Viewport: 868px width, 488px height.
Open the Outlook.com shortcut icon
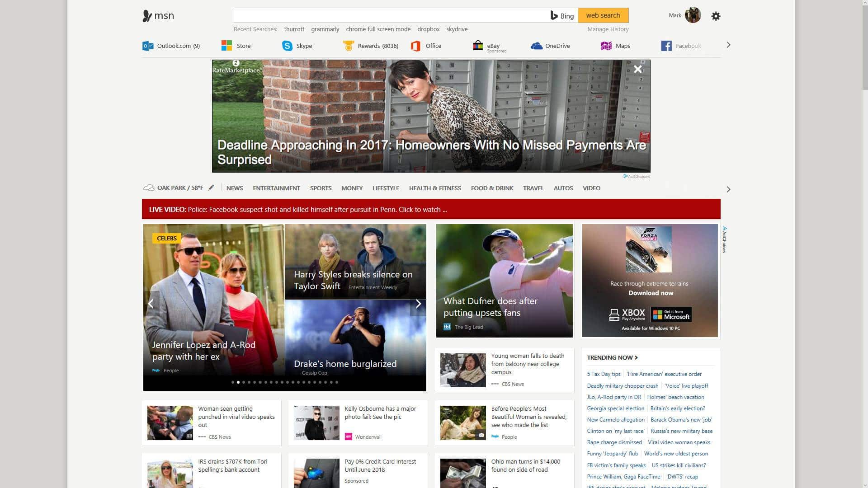tap(148, 46)
